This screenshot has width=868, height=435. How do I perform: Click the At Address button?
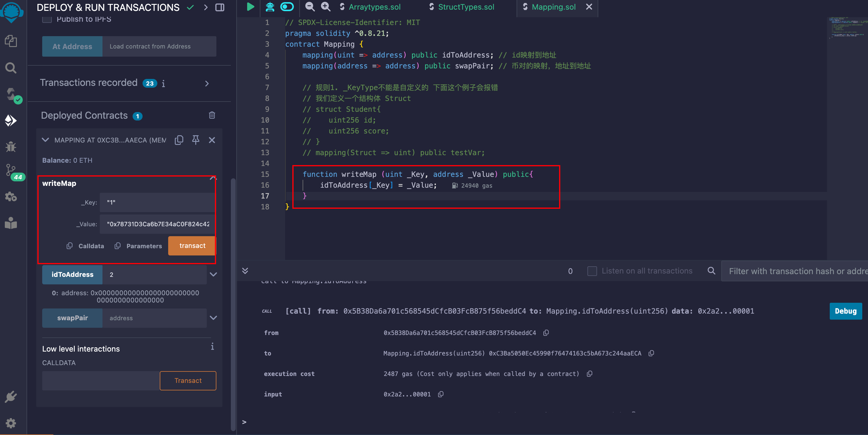[x=72, y=46]
